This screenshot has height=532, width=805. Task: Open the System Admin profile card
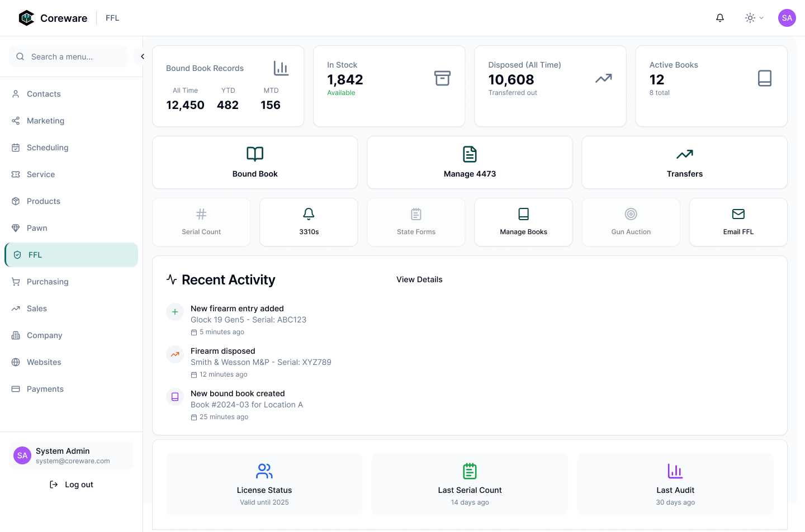tap(71, 455)
